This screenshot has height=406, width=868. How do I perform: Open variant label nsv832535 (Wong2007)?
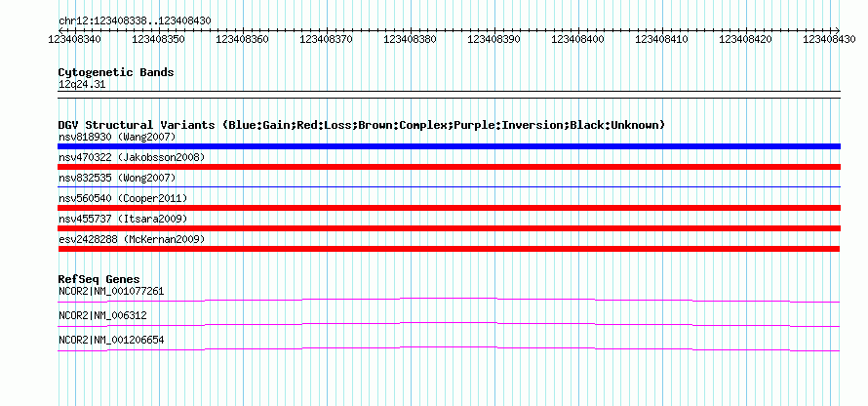pos(117,178)
